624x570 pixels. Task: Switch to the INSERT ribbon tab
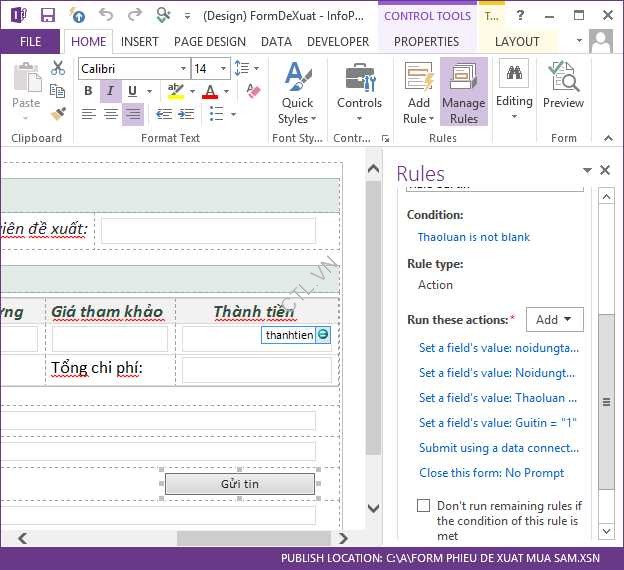139,42
